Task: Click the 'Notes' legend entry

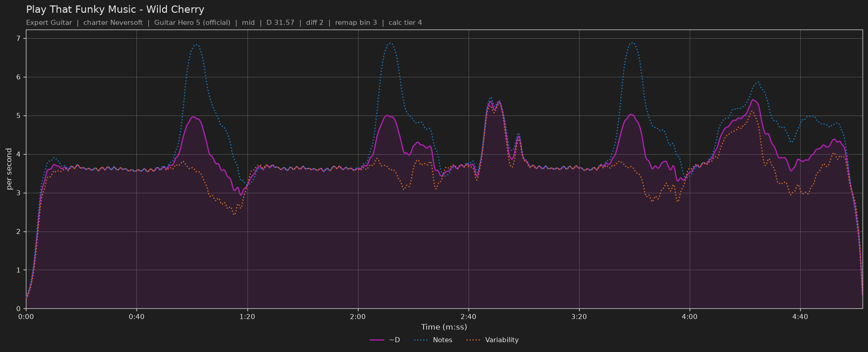Action: (x=433, y=340)
